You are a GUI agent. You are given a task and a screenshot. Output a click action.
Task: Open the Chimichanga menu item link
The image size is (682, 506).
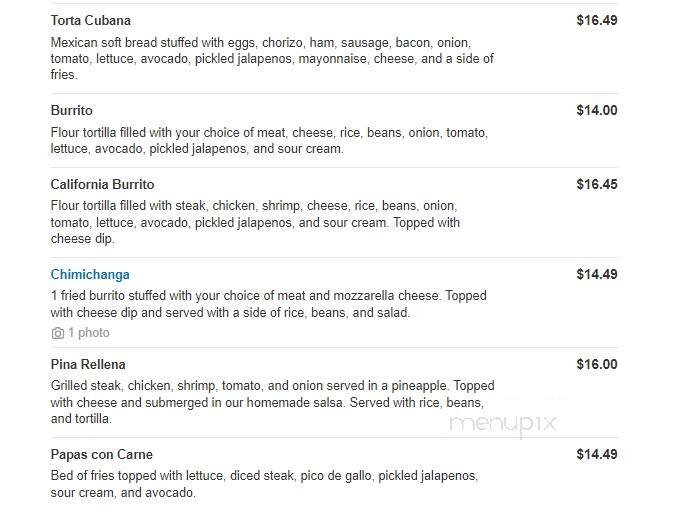pos(90,275)
